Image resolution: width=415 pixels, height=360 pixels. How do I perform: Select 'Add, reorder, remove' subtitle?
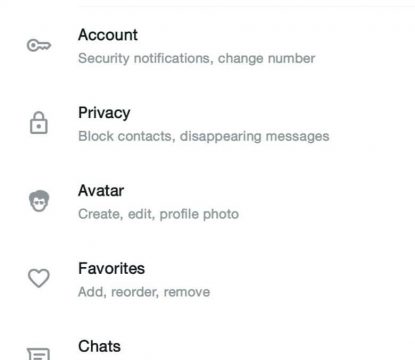pos(144,292)
